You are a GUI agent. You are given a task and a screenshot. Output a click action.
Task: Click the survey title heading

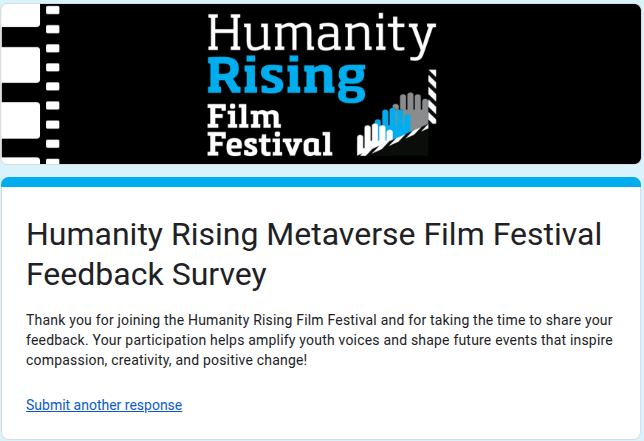313,253
